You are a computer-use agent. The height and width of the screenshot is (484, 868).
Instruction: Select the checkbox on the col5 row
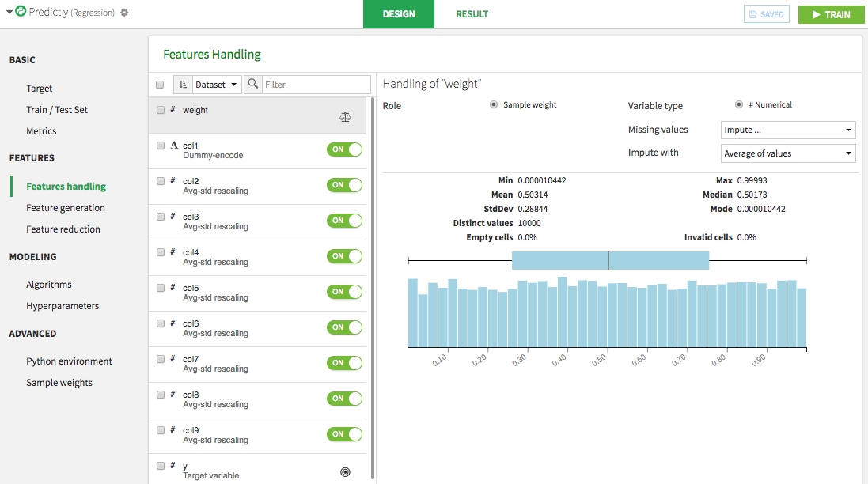point(160,287)
